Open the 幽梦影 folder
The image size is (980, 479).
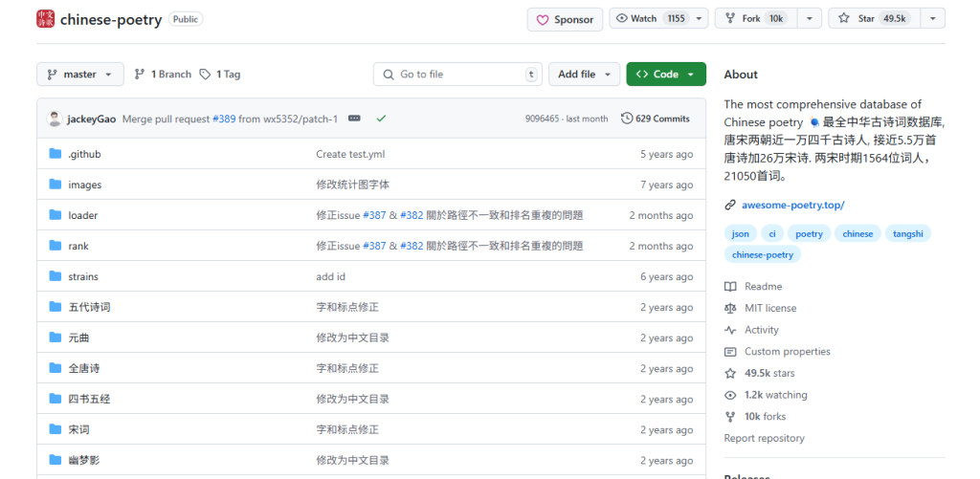(x=84, y=460)
